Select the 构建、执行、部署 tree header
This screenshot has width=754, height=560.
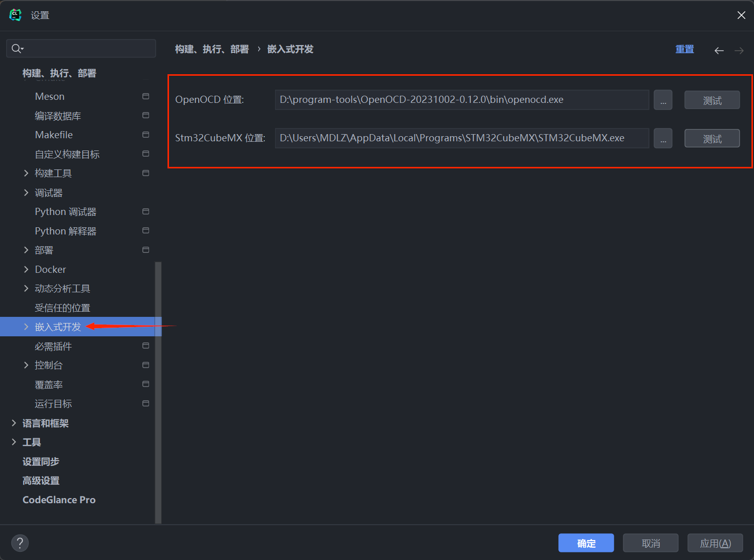tap(59, 73)
